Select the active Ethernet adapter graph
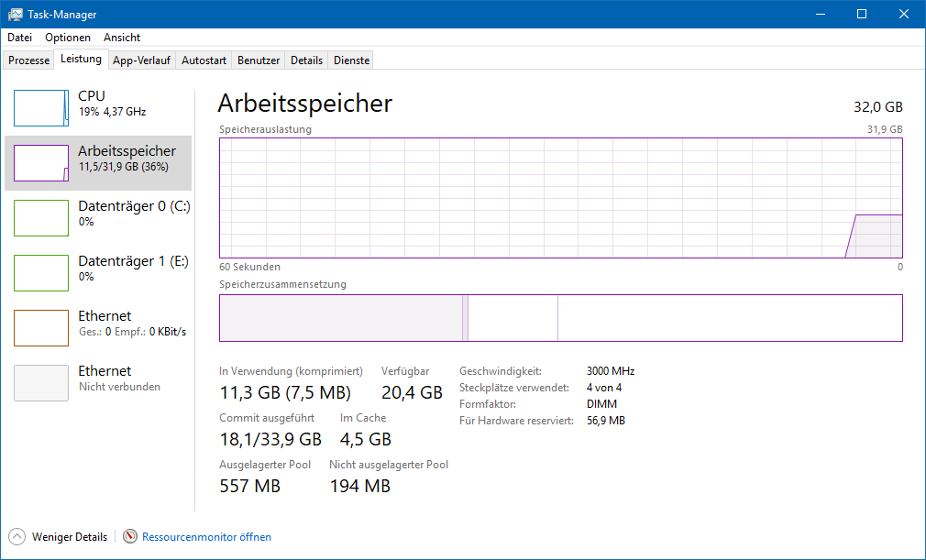 pos(41,328)
